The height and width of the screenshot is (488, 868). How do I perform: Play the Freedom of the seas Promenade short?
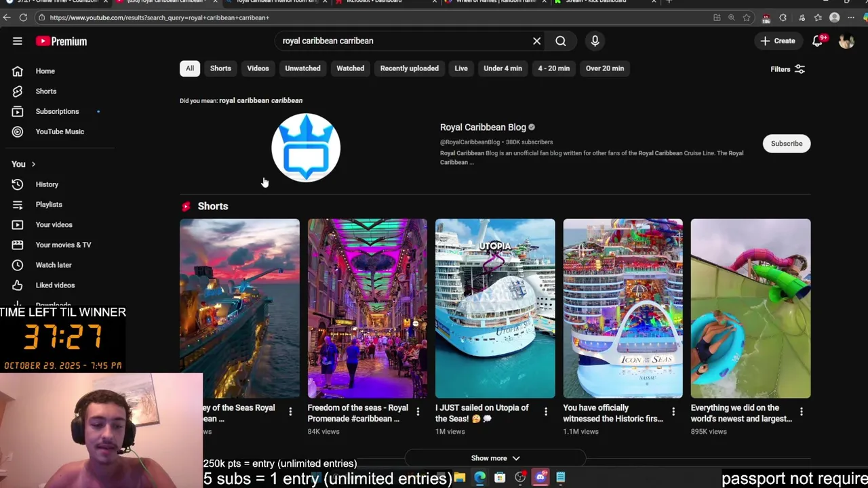click(368, 308)
